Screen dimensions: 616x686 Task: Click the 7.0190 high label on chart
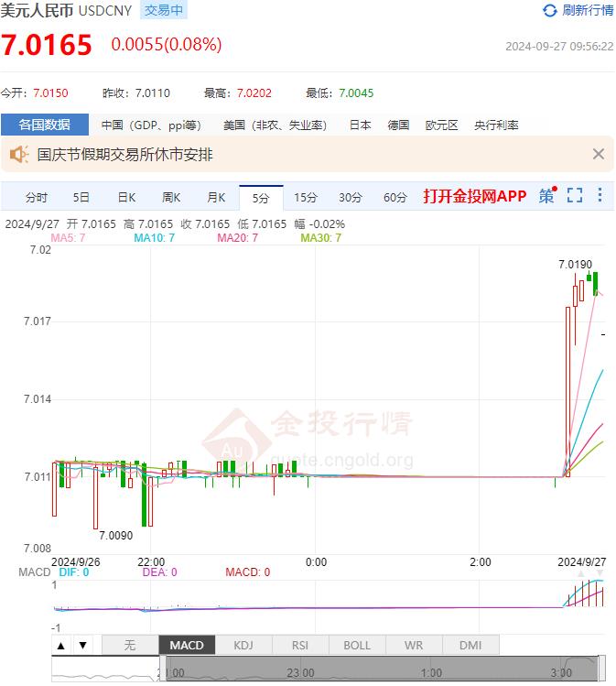click(576, 265)
